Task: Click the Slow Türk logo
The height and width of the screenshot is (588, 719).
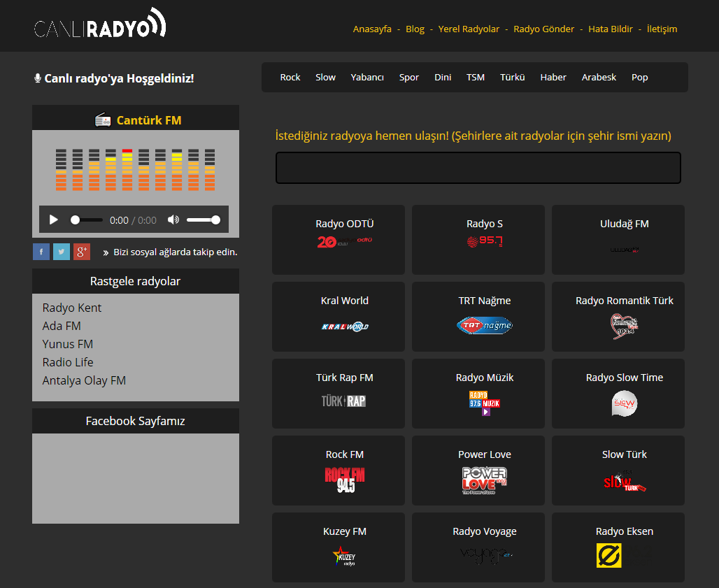Action: (x=625, y=481)
